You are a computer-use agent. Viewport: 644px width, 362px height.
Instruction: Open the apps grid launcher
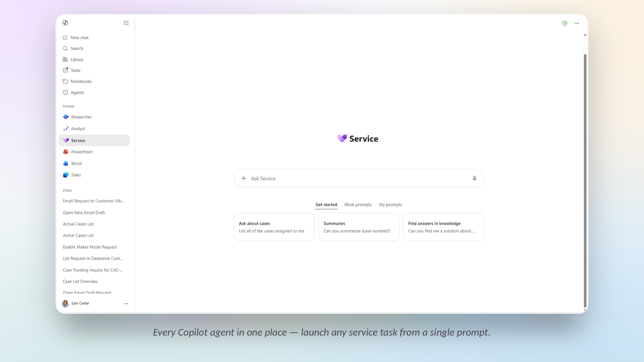126,23
